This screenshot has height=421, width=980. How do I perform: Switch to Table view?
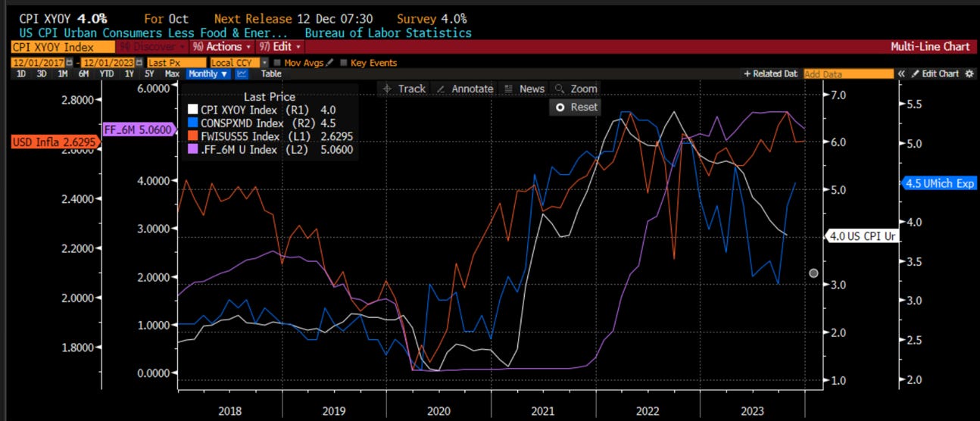271,74
